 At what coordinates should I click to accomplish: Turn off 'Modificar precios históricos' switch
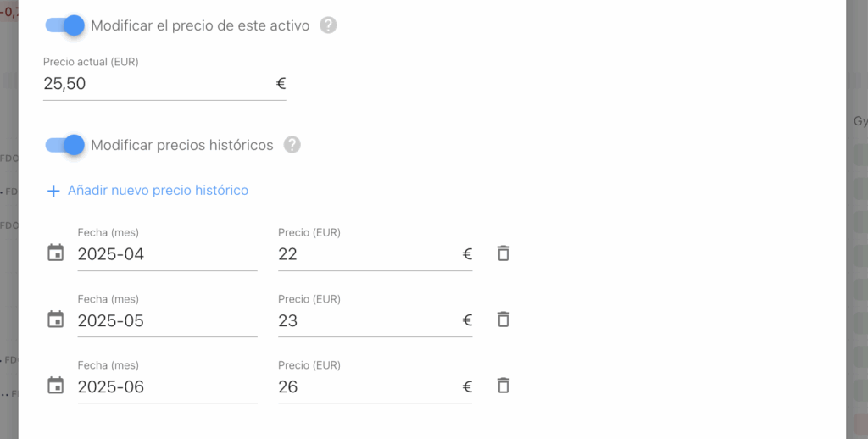[66, 145]
